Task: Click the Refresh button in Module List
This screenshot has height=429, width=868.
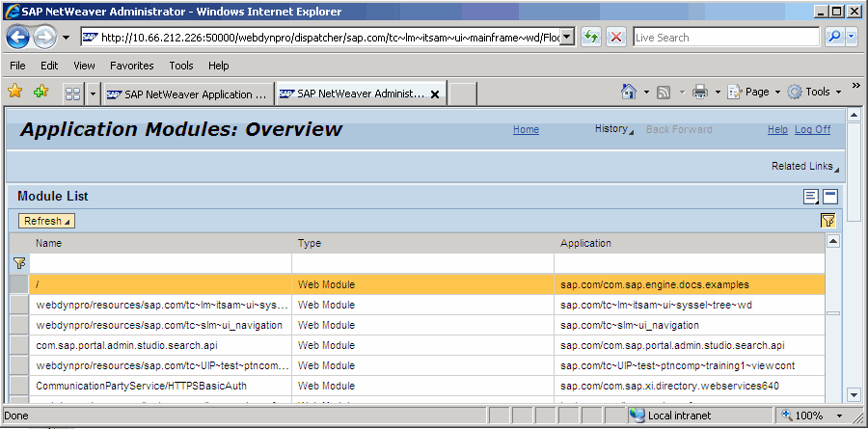Action: pyautogui.click(x=46, y=221)
